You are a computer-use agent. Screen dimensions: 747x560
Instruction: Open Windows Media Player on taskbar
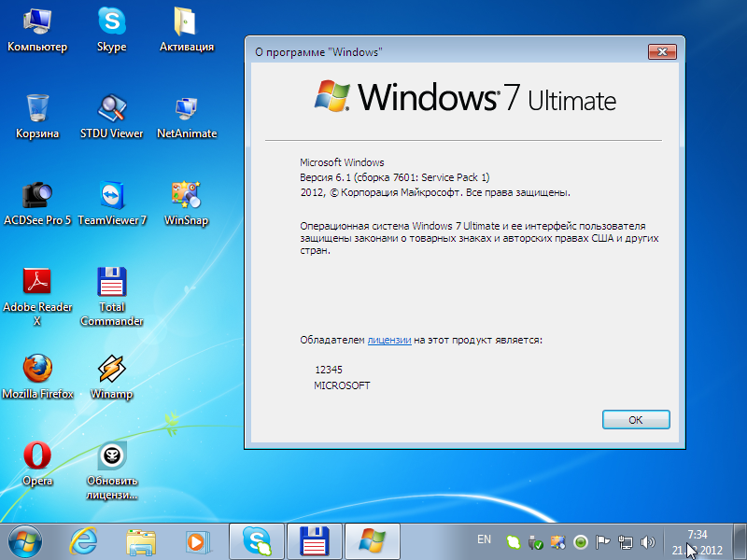pyautogui.click(x=197, y=541)
